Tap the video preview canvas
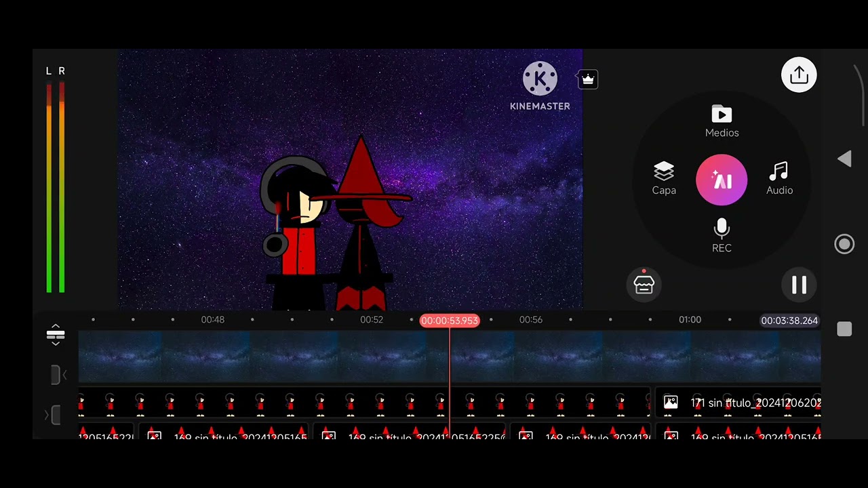The image size is (868, 488). [x=351, y=180]
